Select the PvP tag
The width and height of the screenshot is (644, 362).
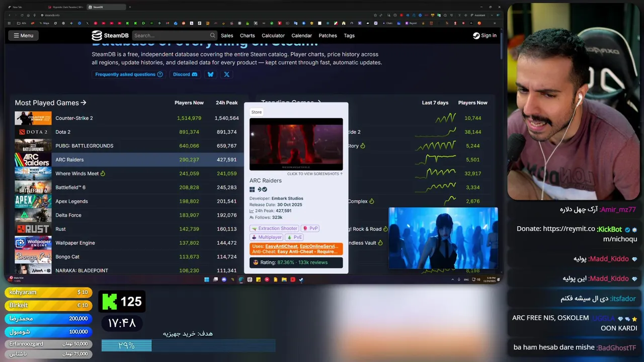tap(310, 228)
